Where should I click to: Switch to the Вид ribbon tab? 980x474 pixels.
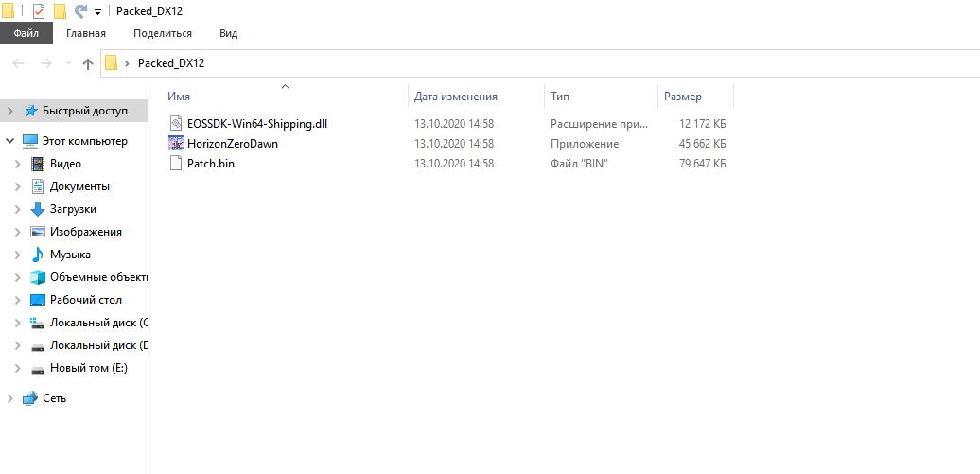pyautogui.click(x=228, y=33)
